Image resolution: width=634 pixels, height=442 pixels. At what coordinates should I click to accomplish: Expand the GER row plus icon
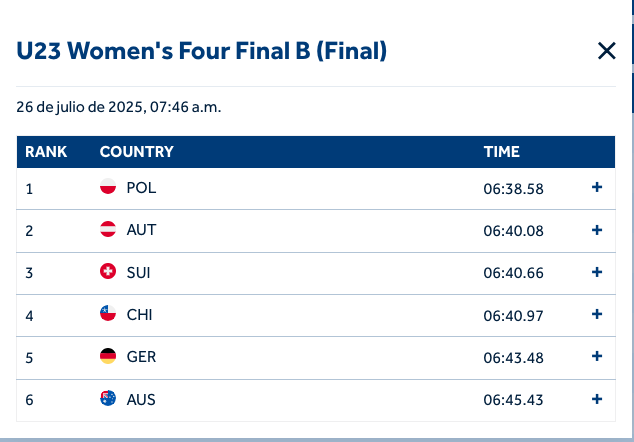tap(597, 357)
